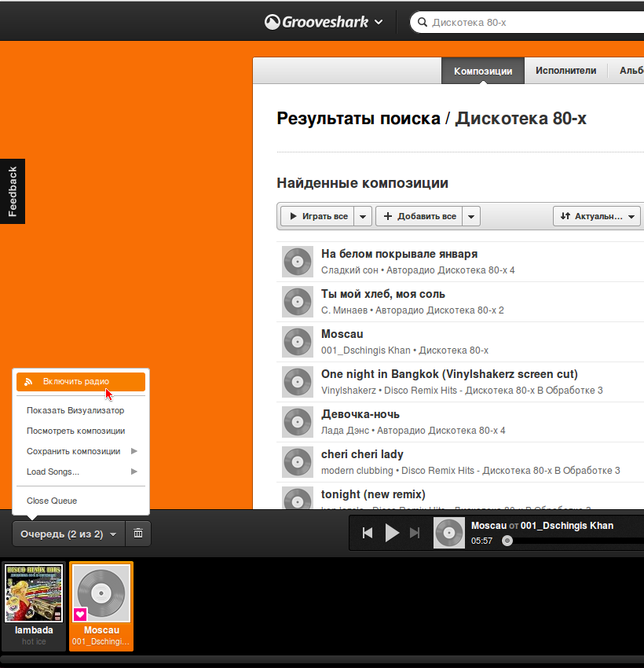
Task: Open artist Сладкий сон
Action: [349, 270]
